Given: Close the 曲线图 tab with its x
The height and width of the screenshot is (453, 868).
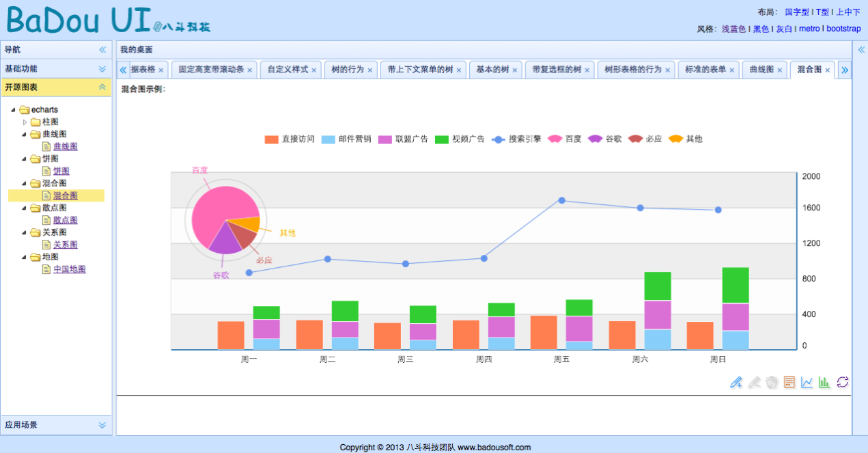Looking at the screenshot, I should point(780,70).
